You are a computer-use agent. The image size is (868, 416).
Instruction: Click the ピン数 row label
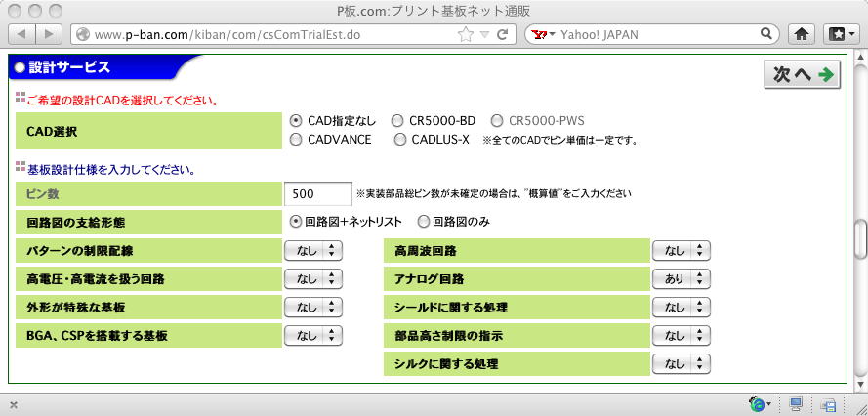[149, 194]
